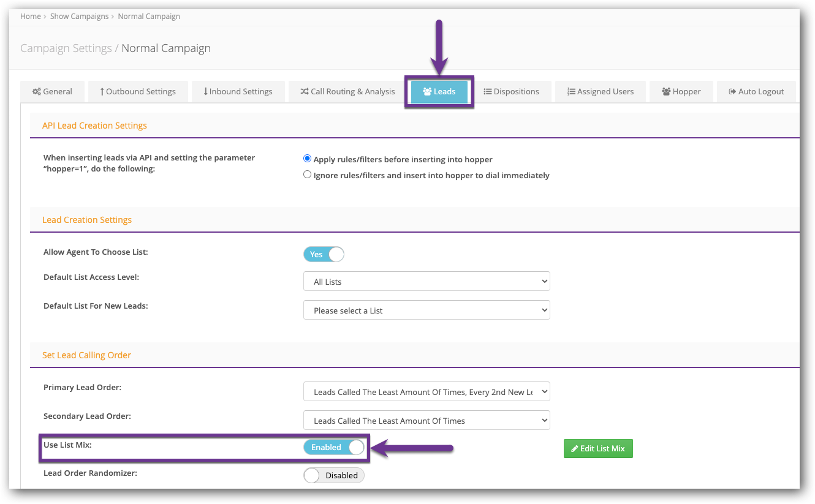Viewport: 815px width, 504px height.
Task: Click the users icon on Leads tab
Action: tap(427, 91)
